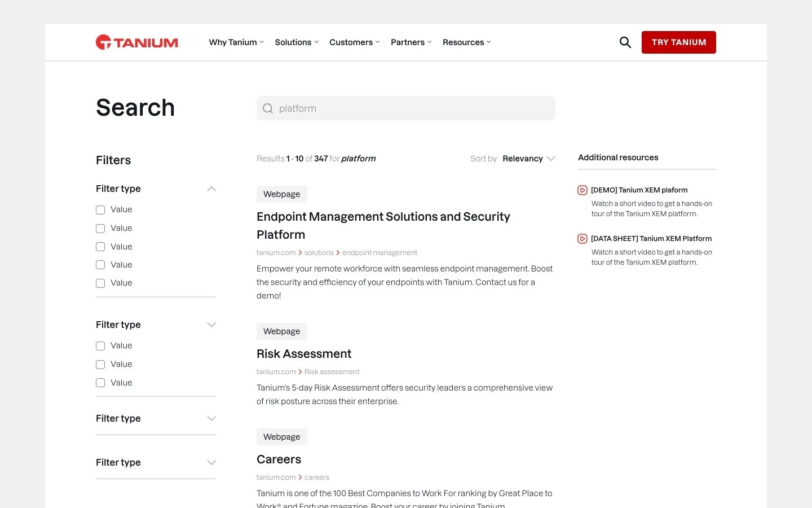Toggle the second Filter type section chevron
This screenshot has height=508, width=812.
coord(211,325)
